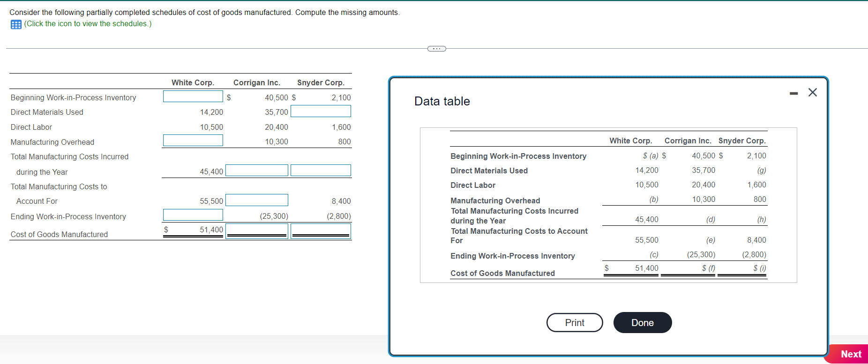This screenshot has width=868, height=364.
Task: Select Snyder Corp. Cost of Goods Manufactured input
Action: coord(321,230)
